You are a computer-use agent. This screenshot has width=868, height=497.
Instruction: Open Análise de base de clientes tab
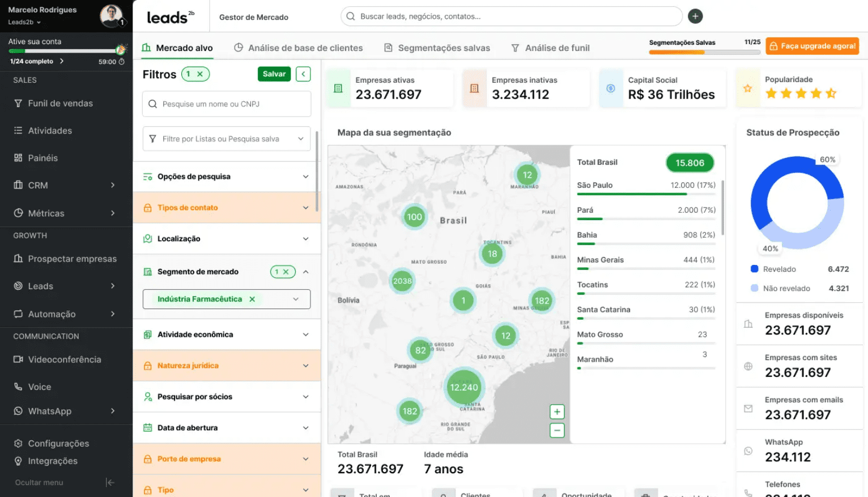click(x=299, y=48)
